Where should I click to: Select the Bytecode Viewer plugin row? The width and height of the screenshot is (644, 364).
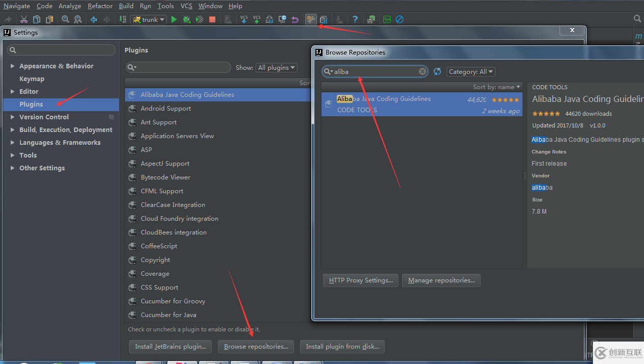coord(218,177)
